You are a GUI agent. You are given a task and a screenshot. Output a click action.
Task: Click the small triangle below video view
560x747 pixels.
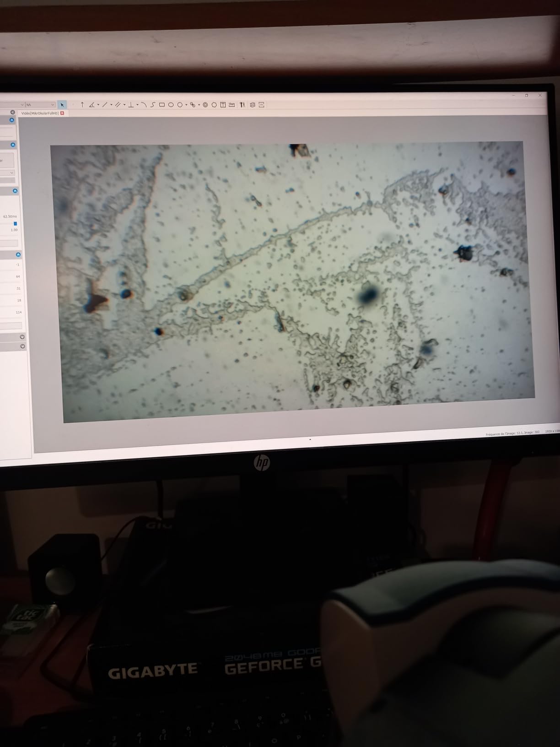point(310,439)
